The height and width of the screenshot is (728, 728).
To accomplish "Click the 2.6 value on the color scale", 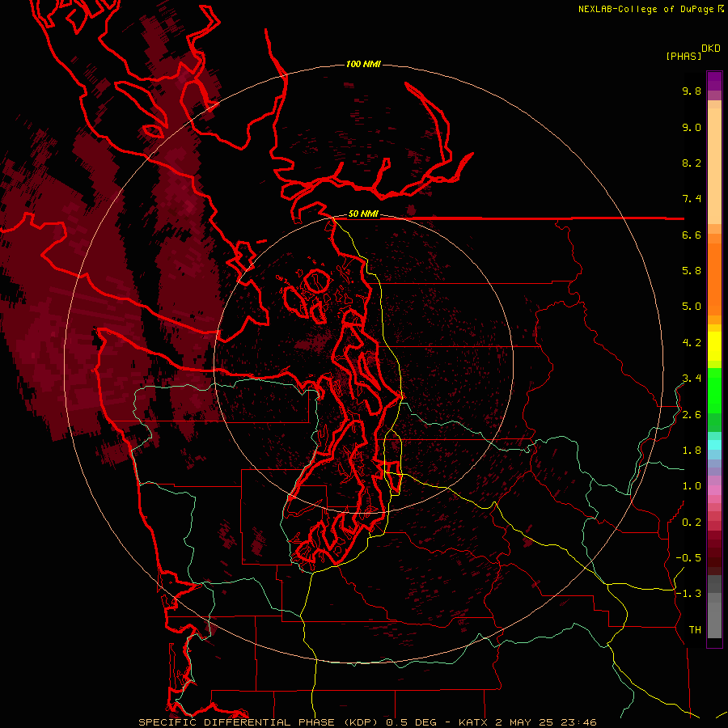I will 692,415.
